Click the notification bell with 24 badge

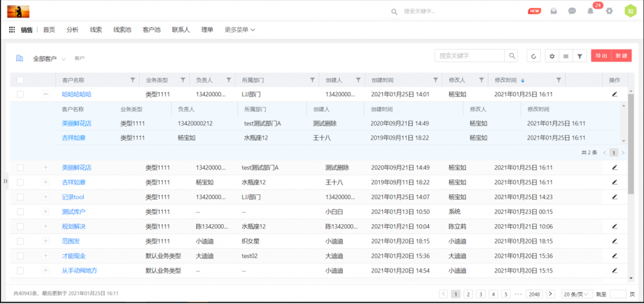591,11
